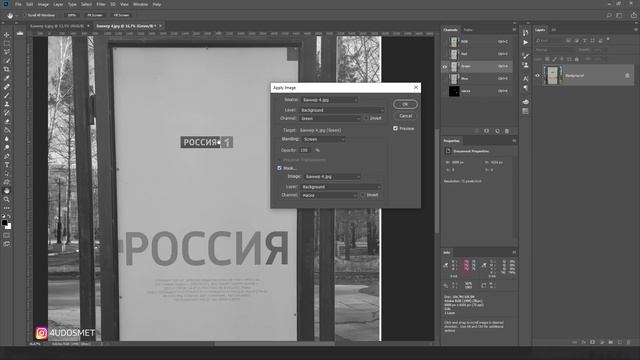This screenshot has width=640, height=360.
Task: Select the Crop tool
Action: pos(7,69)
